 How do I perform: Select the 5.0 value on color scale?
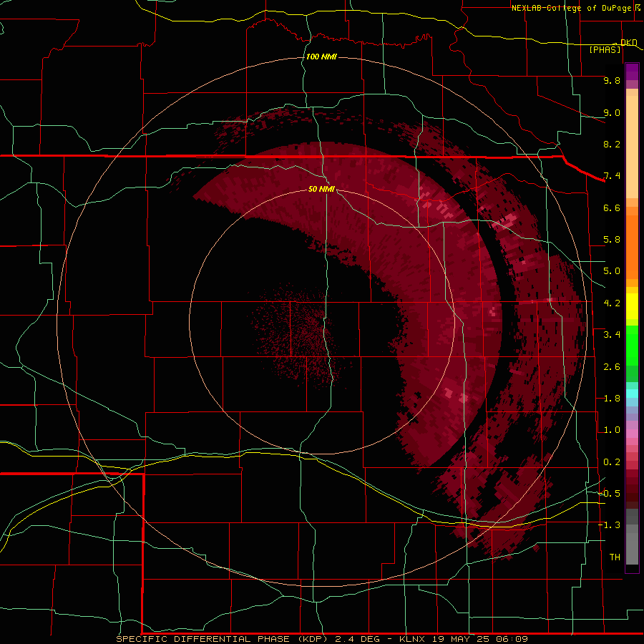coord(612,271)
